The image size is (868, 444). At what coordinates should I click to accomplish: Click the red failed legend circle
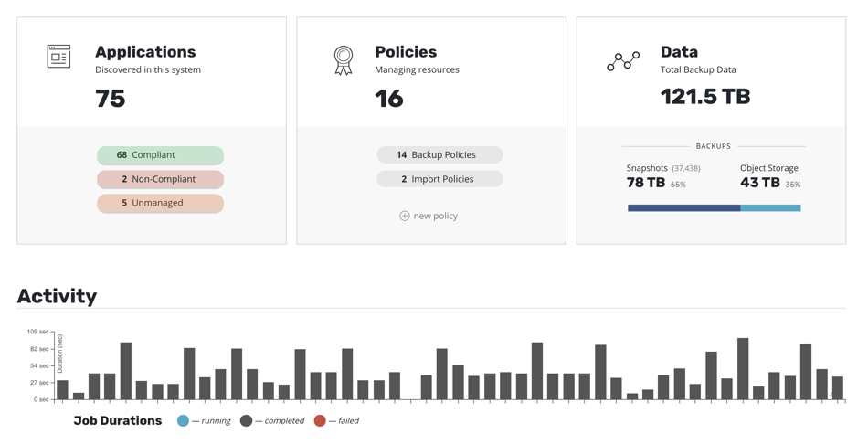coord(320,421)
